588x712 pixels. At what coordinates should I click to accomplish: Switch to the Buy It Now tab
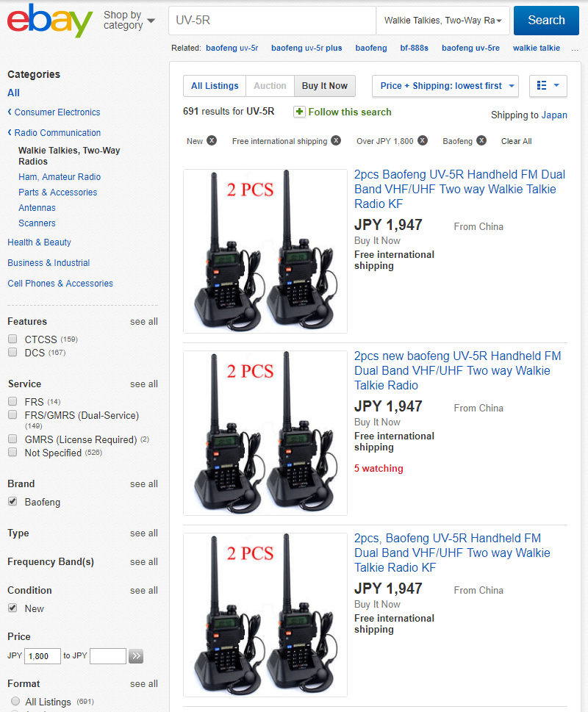[325, 86]
